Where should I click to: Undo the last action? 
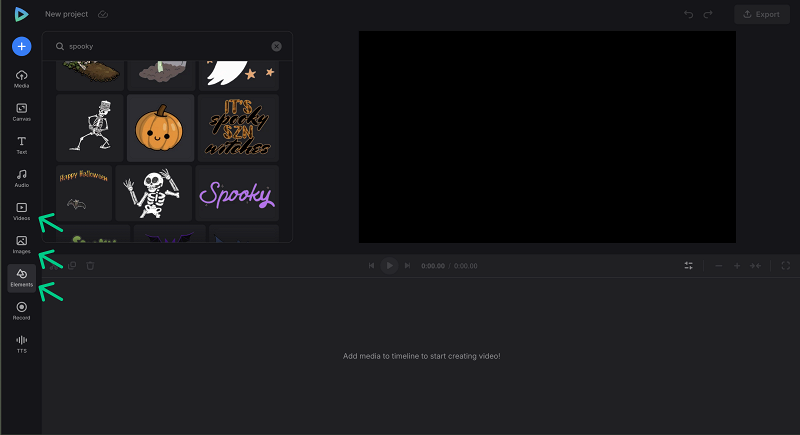[688, 14]
